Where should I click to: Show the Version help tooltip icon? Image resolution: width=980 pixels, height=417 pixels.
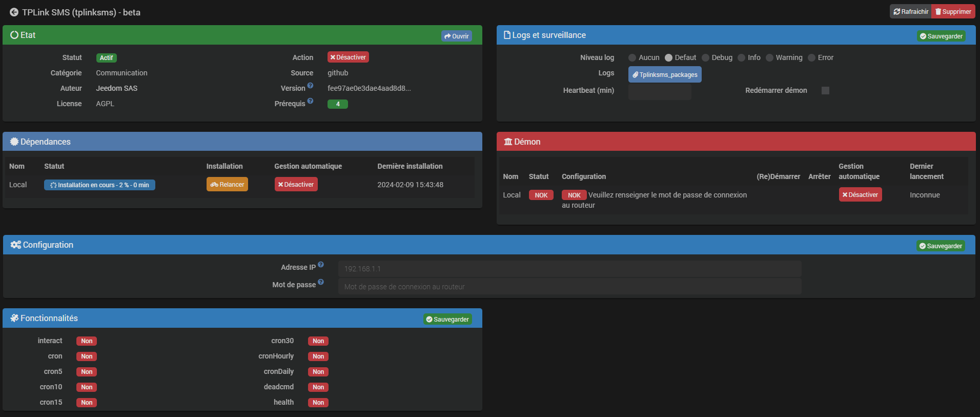point(310,86)
